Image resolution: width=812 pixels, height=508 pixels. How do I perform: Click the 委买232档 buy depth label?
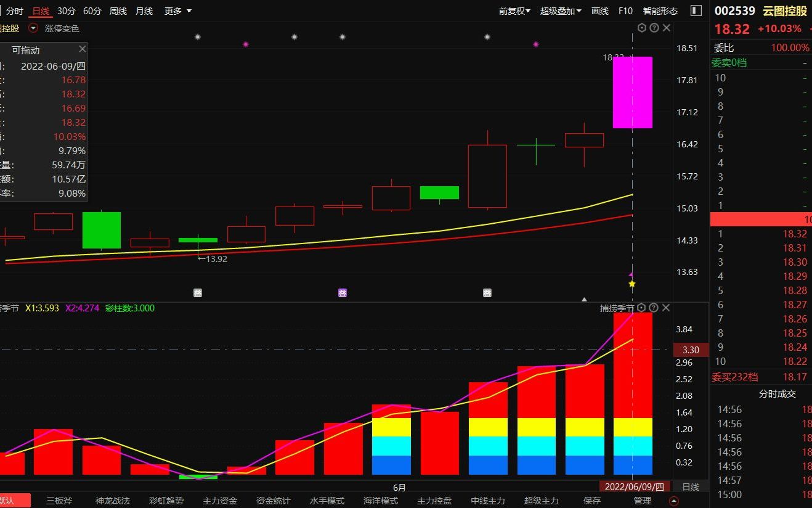point(735,377)
